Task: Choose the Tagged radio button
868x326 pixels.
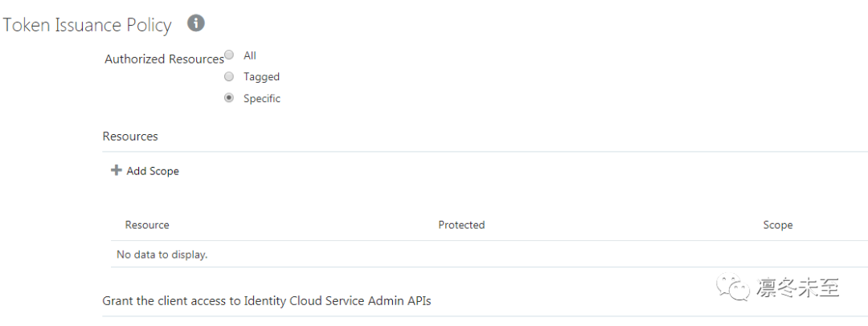Action: (x=229, y=77)
